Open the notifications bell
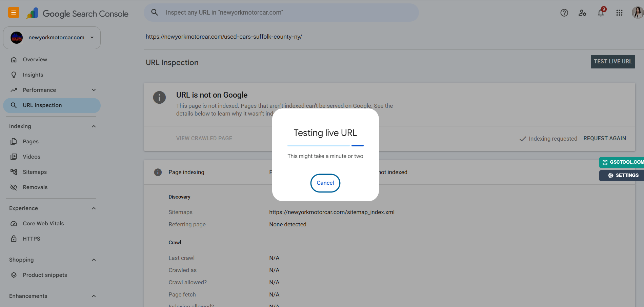The height and width of the screenshot is (307, 644). coord(601,13)
